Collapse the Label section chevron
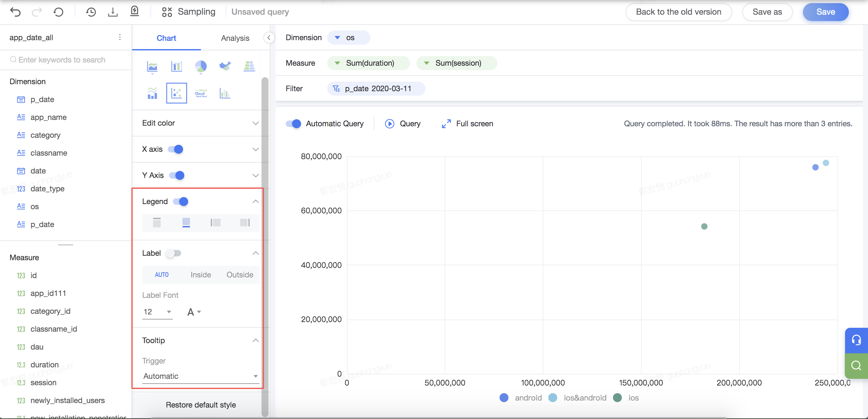Image resolution: width=868 pixels, height=419 pixels. click(x=256, y=253)
